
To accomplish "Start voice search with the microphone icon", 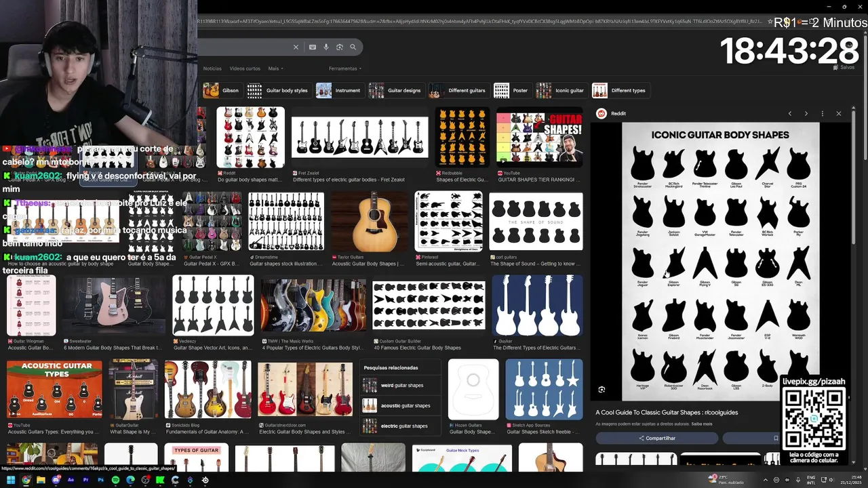I will [x=326, y=47].
